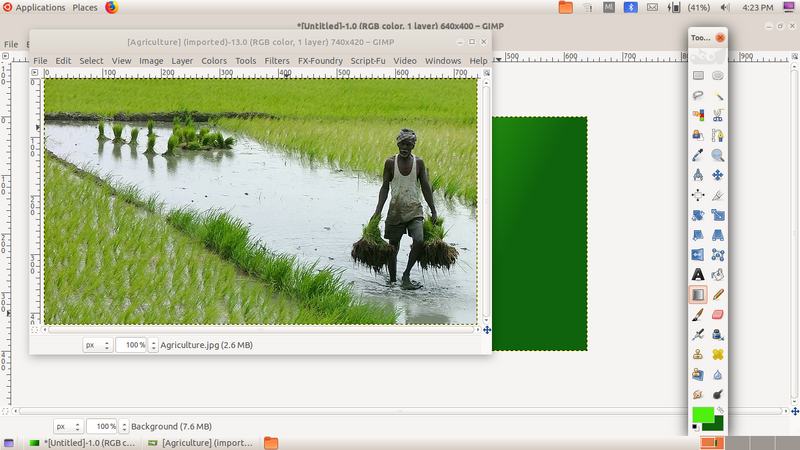This screenshot has width=800, height=450.
Task: Choose the Clone stamp tool
Action: pos(698,354)
